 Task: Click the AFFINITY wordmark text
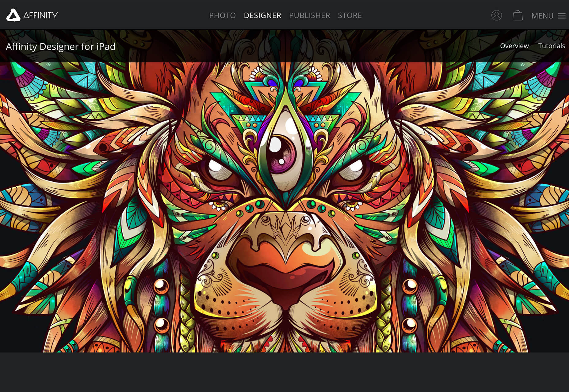tap(40, 15)
